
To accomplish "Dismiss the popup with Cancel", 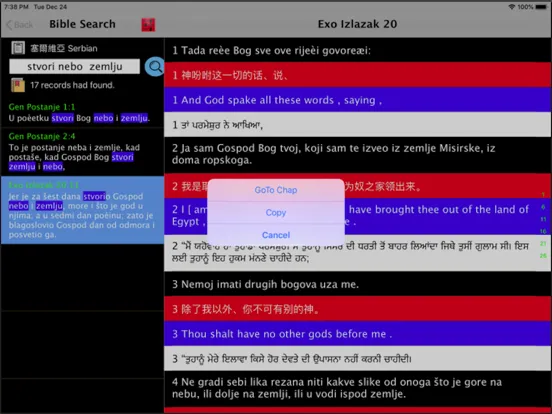I will (x=276, y=235).
